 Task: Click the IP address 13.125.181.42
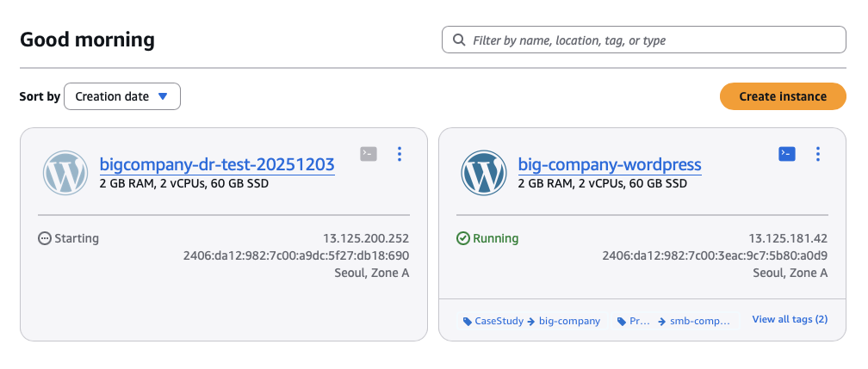pos(788,238)
